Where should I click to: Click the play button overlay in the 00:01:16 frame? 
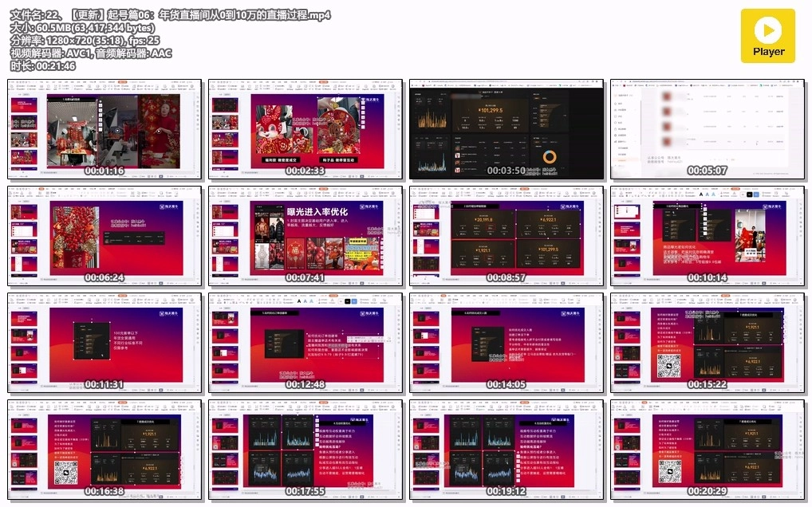116,130
